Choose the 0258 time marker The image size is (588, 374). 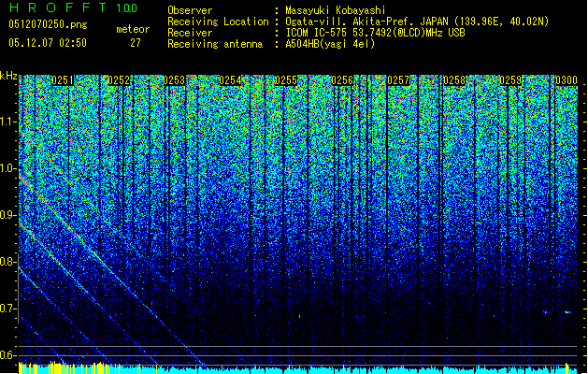[x=454, y=80]
